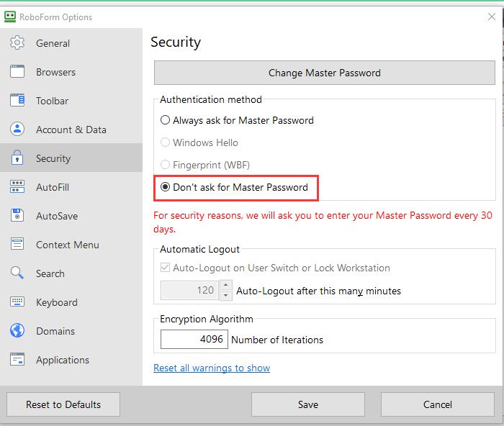504x426 pixels.
Task: Select Don't ask for Master Password
Action: tap(166, 187)
